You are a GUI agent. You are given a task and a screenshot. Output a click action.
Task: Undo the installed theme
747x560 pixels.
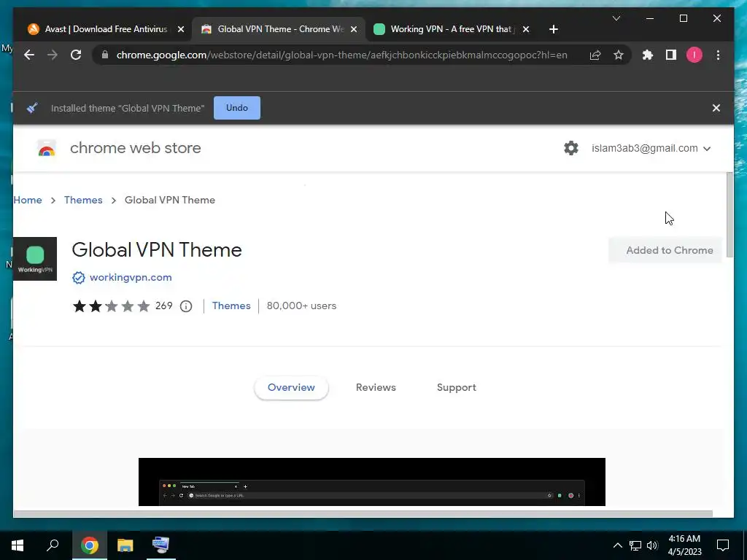pos(237,108)
